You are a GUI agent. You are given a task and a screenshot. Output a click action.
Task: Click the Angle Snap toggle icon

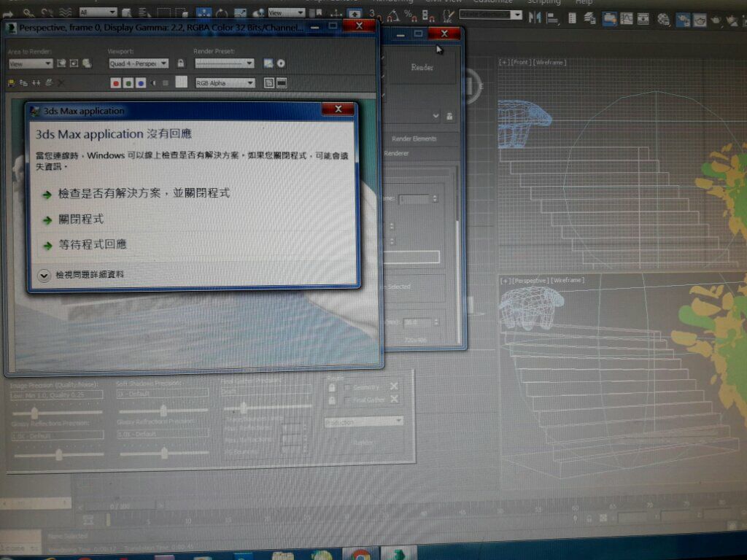(x=393, y=16)
